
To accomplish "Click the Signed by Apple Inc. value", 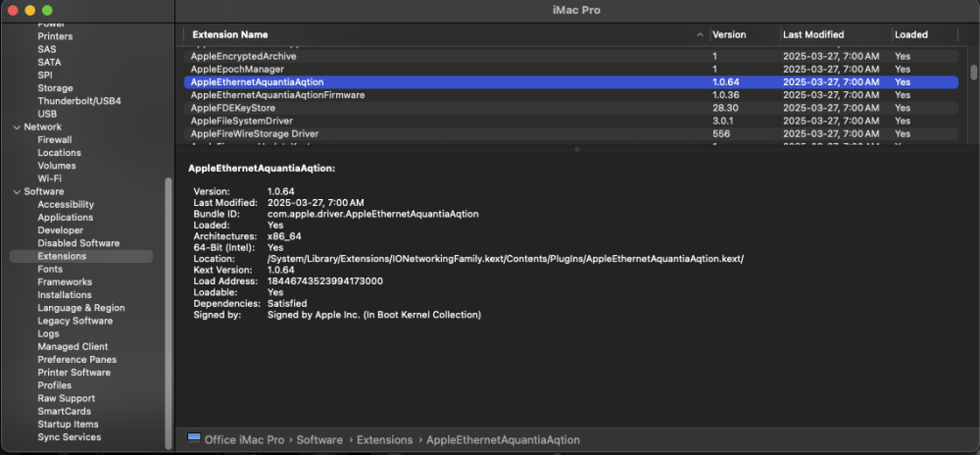I will pyautogui.click(x=374, y=315).
